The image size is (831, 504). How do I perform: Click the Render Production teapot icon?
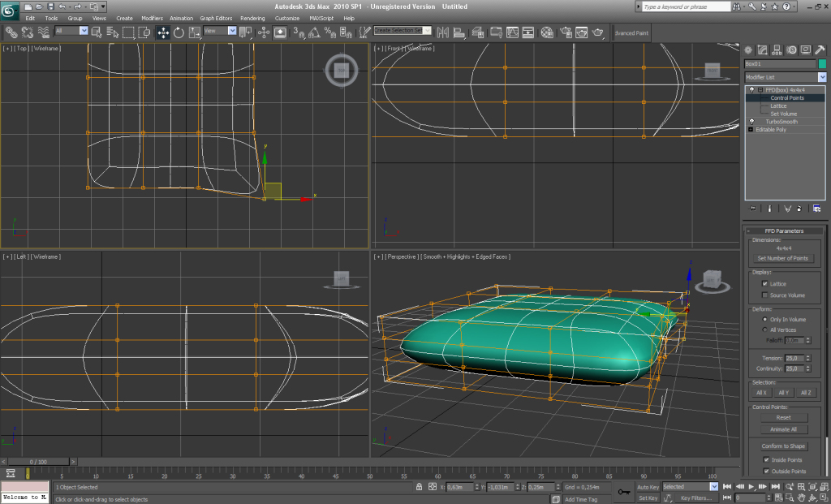coord(599,32)
